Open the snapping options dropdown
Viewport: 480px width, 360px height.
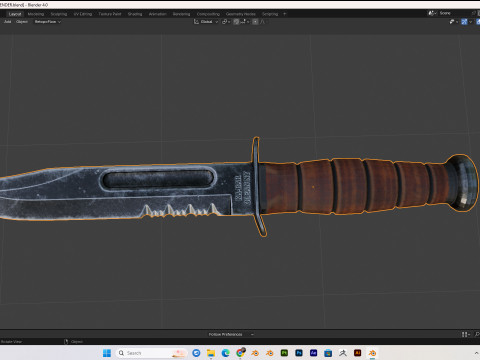(x=244, y=22)
